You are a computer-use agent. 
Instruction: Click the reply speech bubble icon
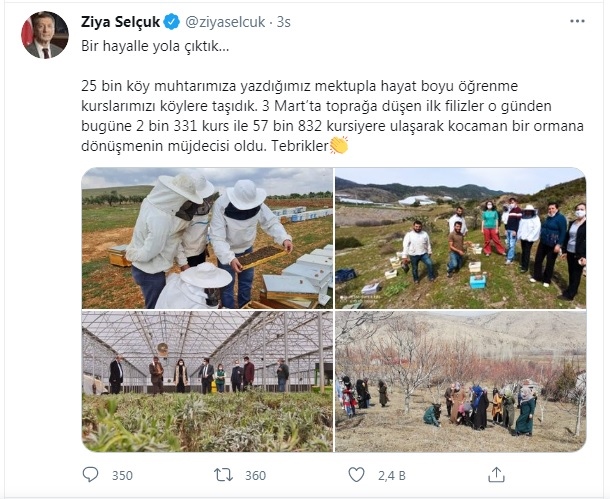[x=91, y=474]
